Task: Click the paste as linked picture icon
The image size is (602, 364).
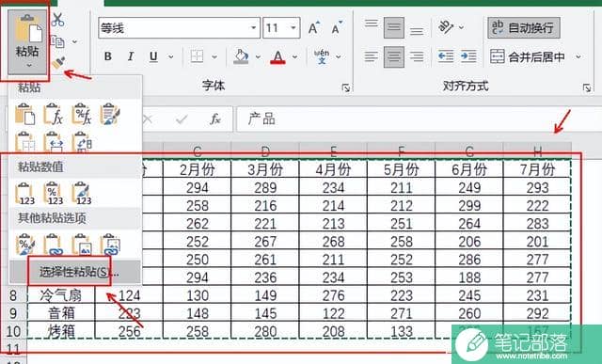Action: point(110,244)
